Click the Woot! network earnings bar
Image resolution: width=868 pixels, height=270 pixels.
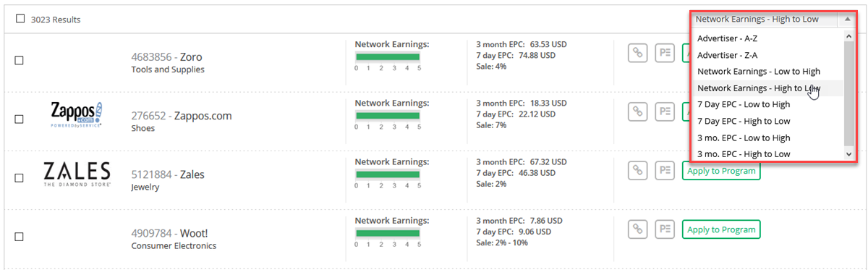pos(388,232)
